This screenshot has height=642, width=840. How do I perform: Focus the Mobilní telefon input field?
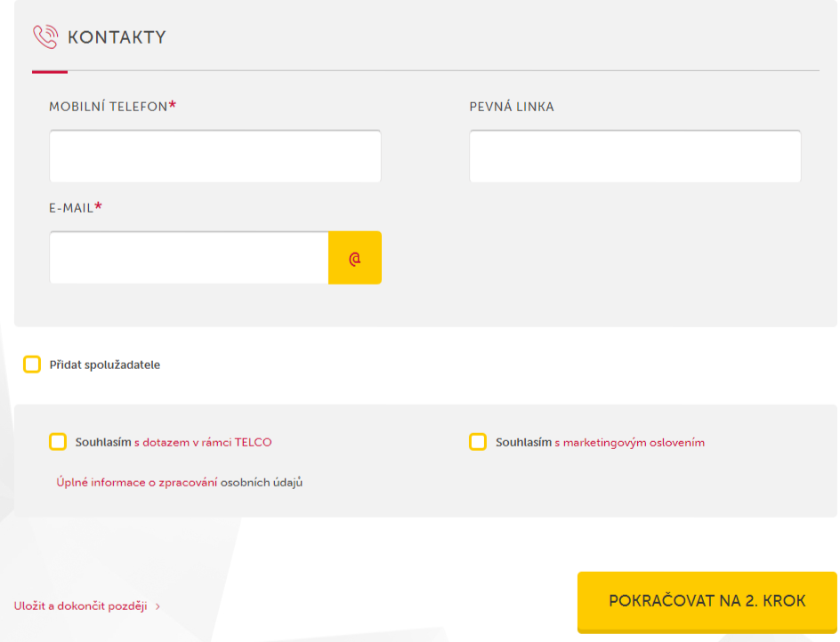tap(214, 156)
